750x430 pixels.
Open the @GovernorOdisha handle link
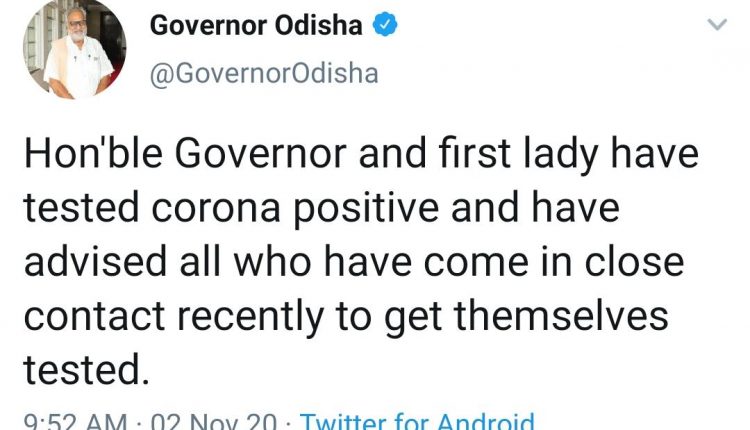264,73
